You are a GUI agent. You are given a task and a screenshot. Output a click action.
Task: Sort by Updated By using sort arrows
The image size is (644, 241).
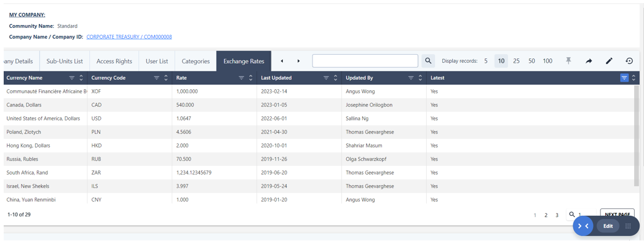[x=421, y=77]
